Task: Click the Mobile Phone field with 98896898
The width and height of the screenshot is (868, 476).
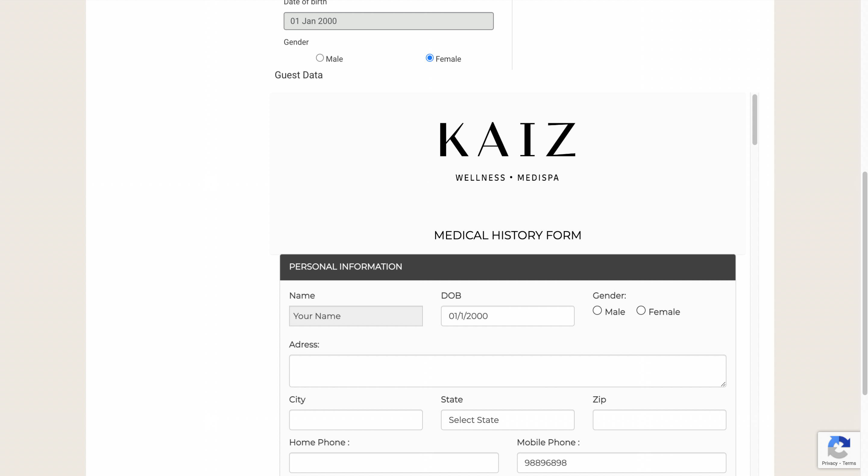Action: (621, 462)
